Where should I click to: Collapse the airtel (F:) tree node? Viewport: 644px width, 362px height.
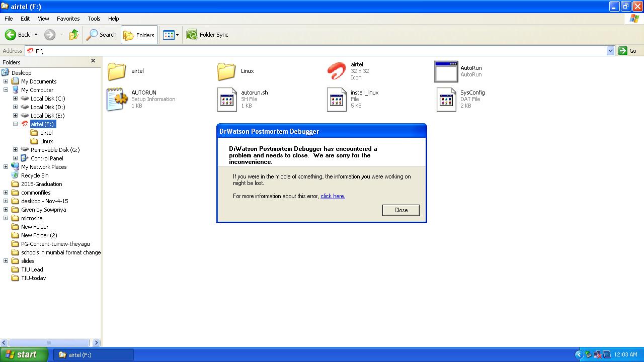(x=15, y=124)
